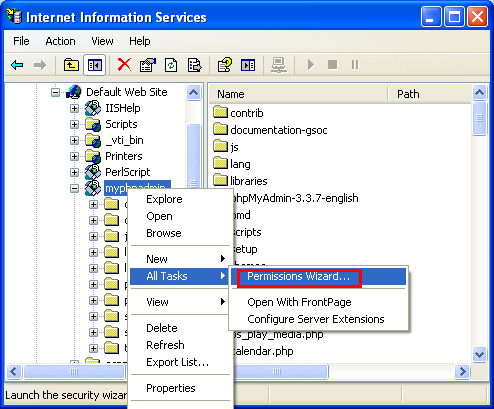
Task: Click the Export List toolbar icon
Action: pyautogui.click(x=194, y=65)
